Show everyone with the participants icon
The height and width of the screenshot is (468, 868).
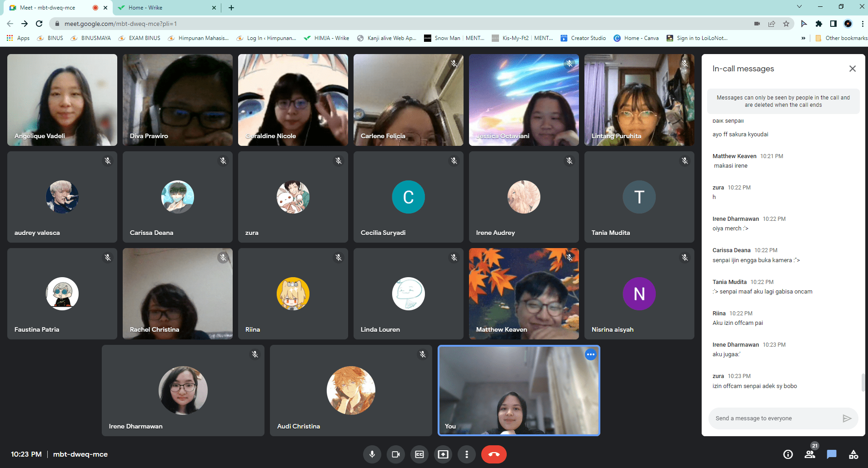809,454
